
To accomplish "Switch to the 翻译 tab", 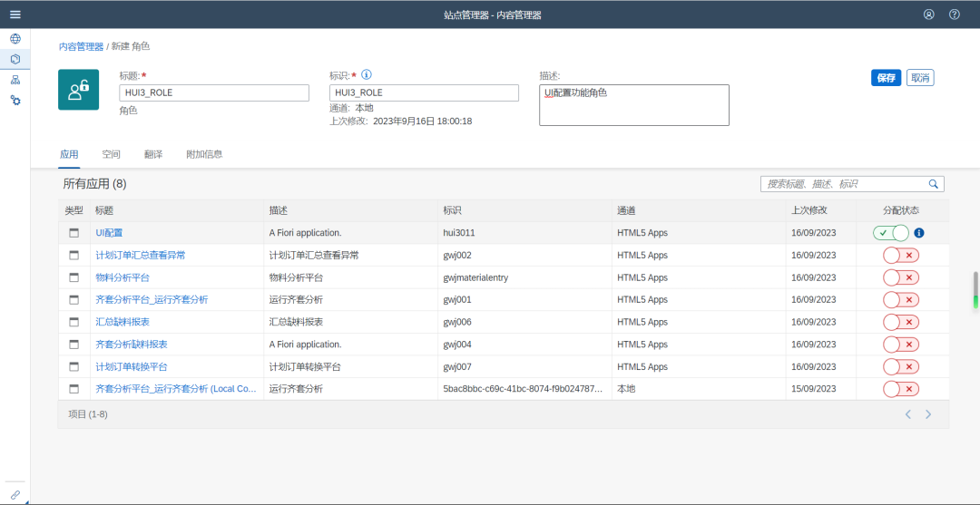I will (153, 154).
